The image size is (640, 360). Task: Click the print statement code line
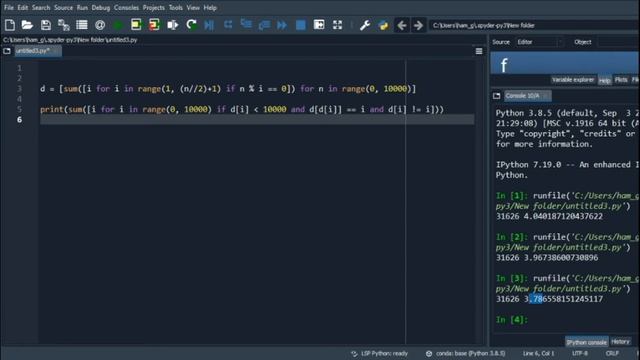(242, 109)
